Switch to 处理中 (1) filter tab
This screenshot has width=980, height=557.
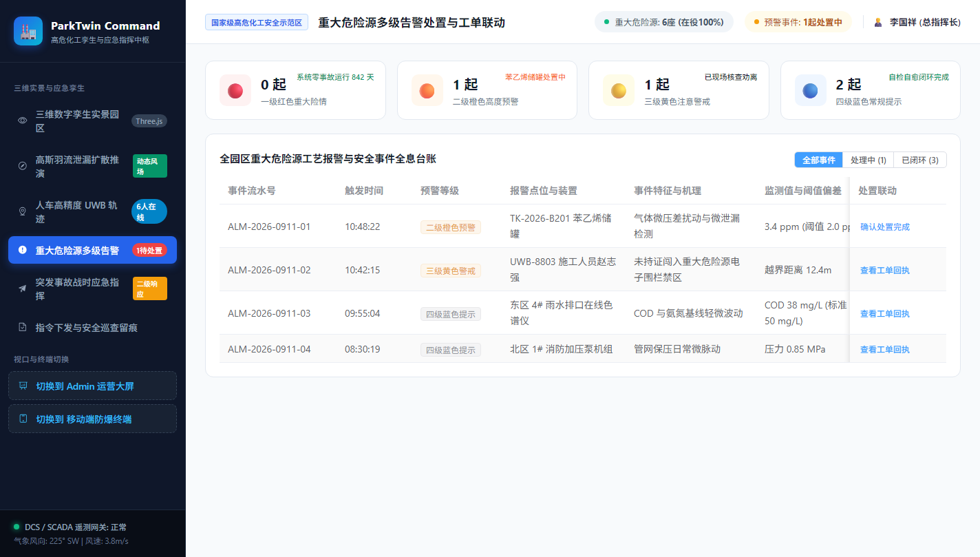(868, 160)
